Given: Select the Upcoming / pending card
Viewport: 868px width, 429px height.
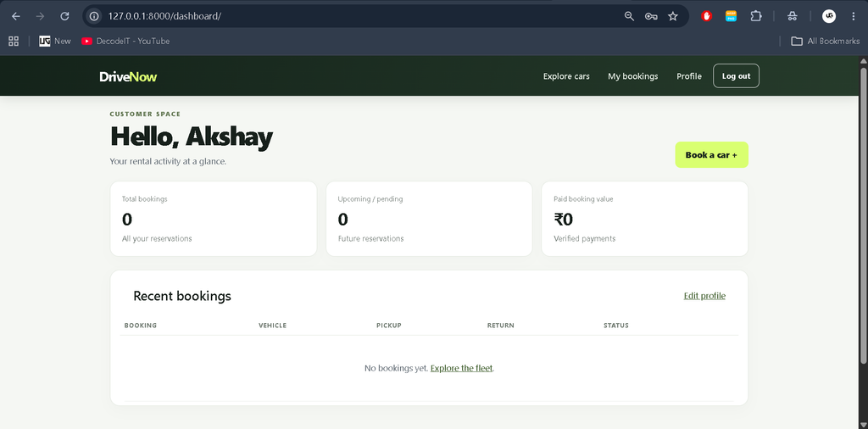Looking at the screenshot, I should click(429, 219).
